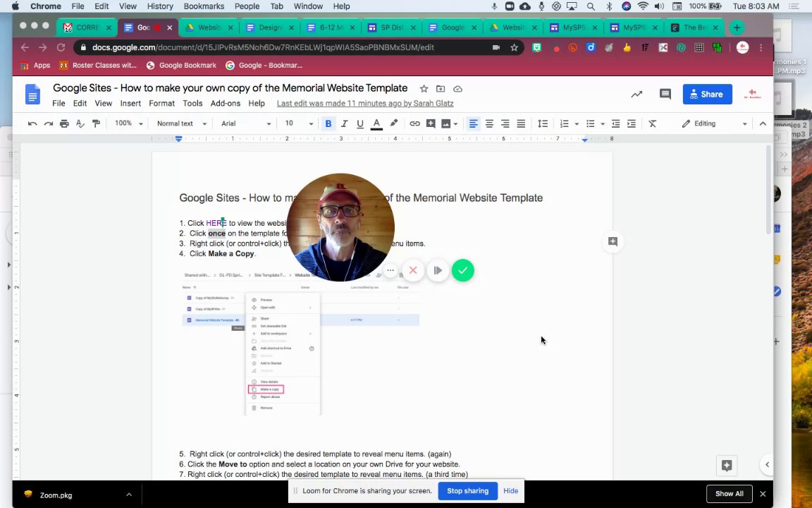
Task: Star the document
Action: pos(424,89)
